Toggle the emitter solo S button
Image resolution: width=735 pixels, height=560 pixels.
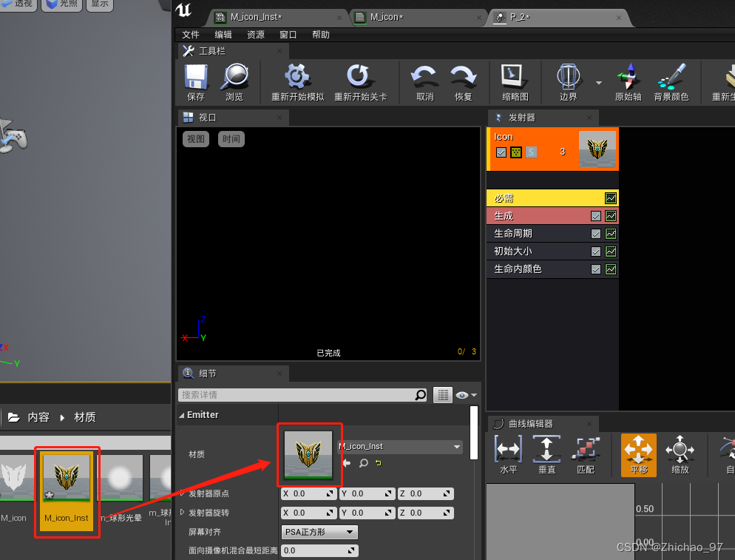(531, 152)
